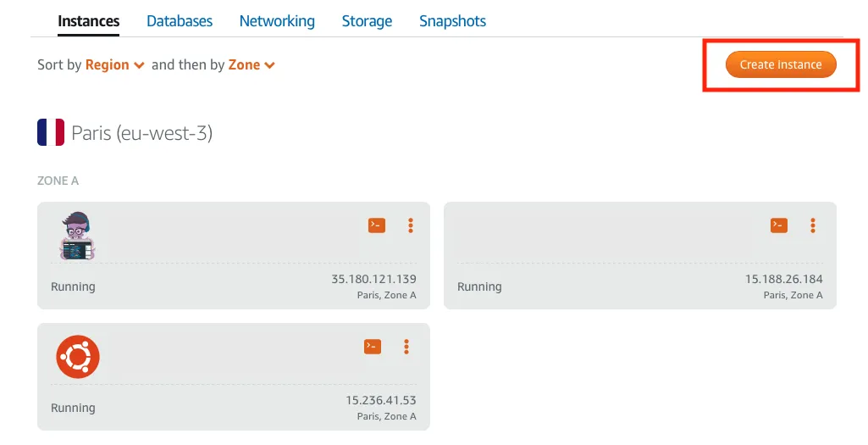Open actions menu for instance 15.188.26.184
This screenshot has width=868, height=445.
tap(813, 225)
